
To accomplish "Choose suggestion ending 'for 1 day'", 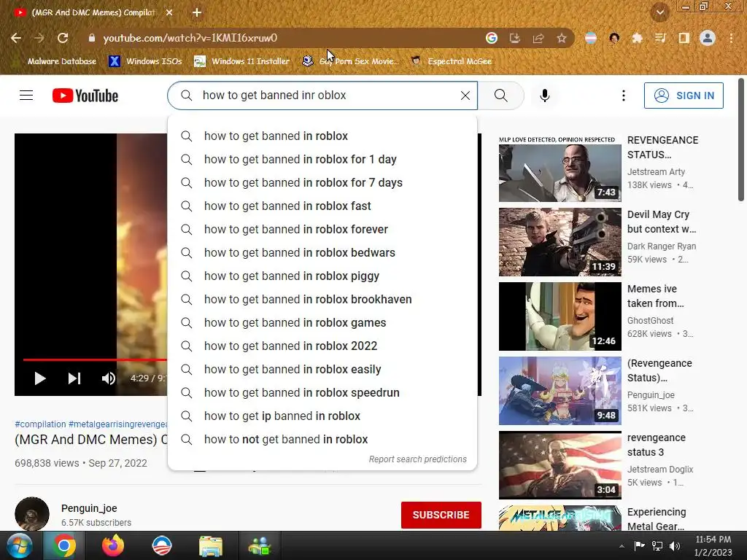I will pyautogui.click(x=322, y=160).
